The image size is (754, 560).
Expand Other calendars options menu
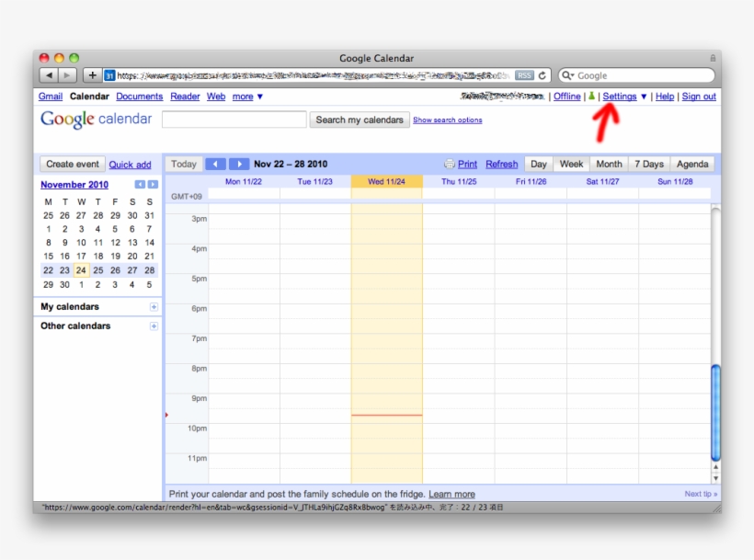point(154,326)
